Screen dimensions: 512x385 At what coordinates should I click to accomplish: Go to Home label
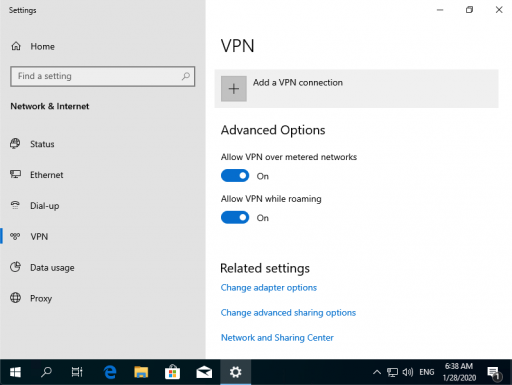click(x=43, y=46)
